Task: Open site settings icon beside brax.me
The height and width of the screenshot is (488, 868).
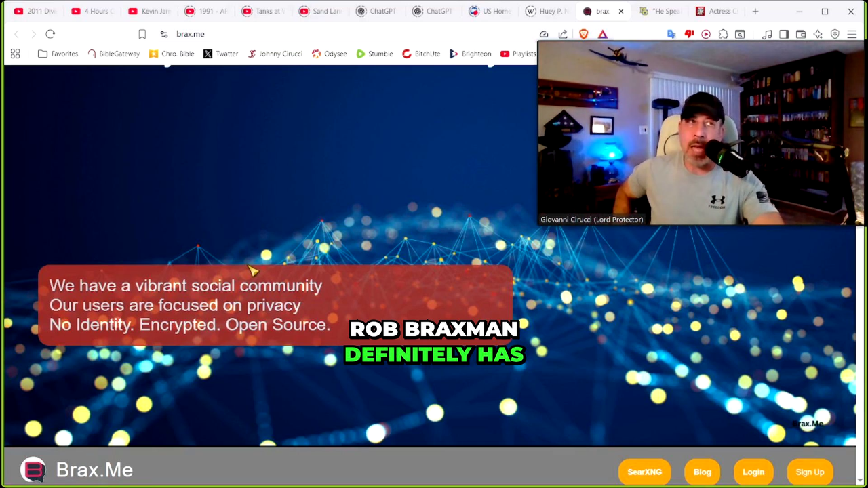Action: tap(163, 34)
